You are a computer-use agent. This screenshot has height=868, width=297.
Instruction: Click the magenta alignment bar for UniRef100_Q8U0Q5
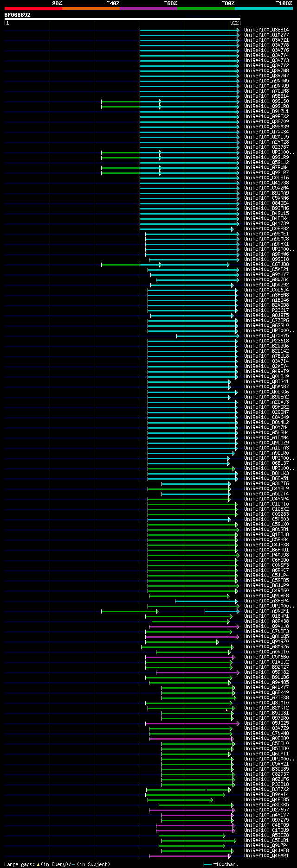(x=192, y=637)
